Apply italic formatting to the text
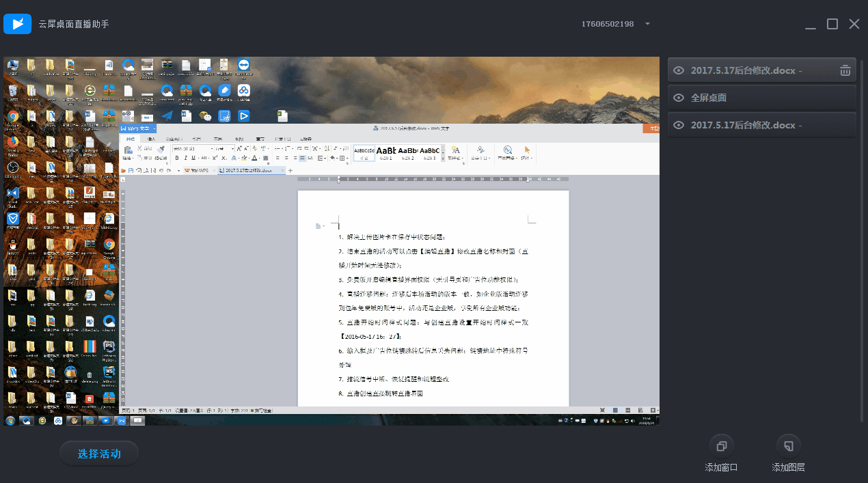The image size is (868, 483). [x=185, y=158]
